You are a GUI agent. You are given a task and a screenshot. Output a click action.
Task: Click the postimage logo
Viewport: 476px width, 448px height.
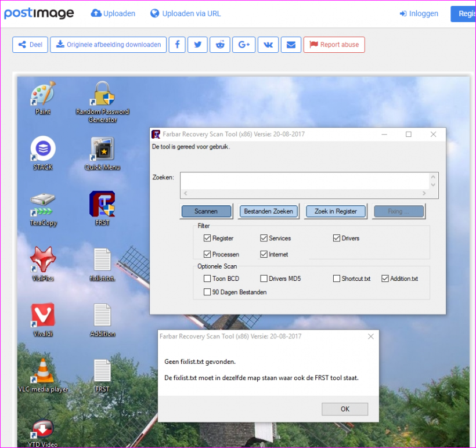click(x=39, y=13)
